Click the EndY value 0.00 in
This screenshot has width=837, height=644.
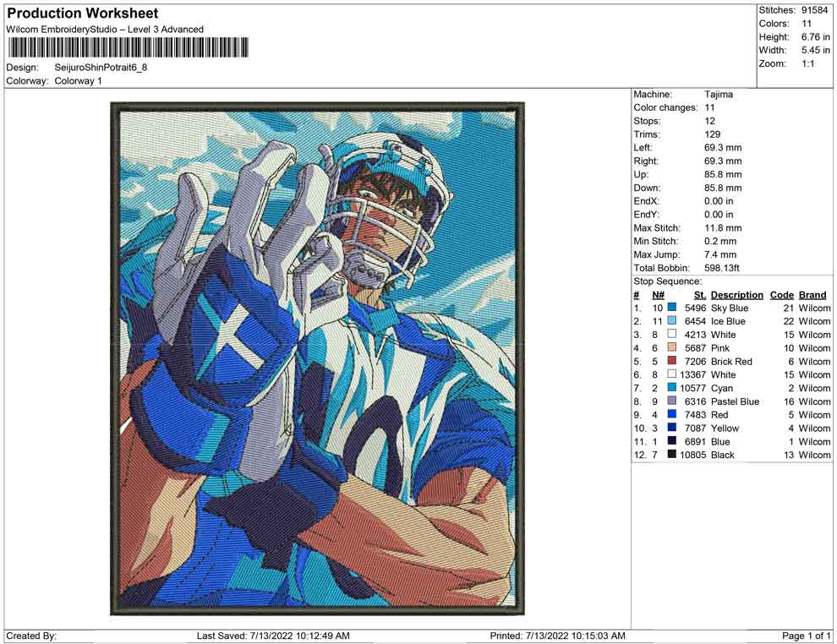[x=719, y=215]
